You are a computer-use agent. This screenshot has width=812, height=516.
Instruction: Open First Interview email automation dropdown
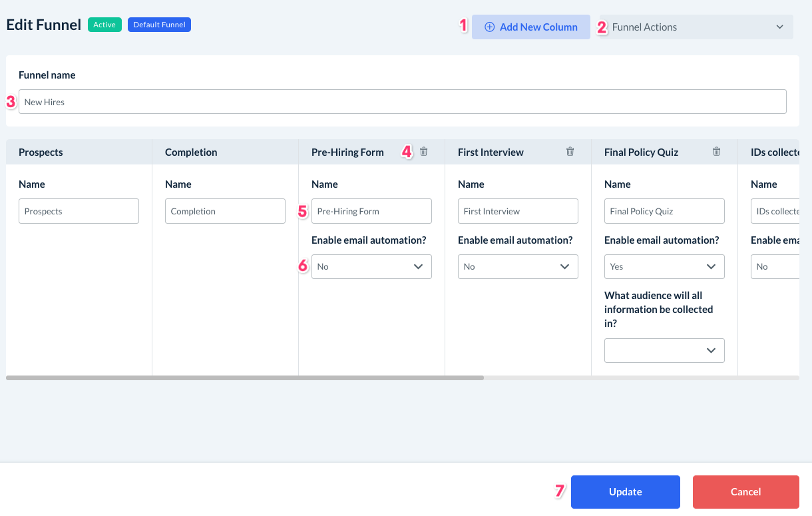coord(518,266)
